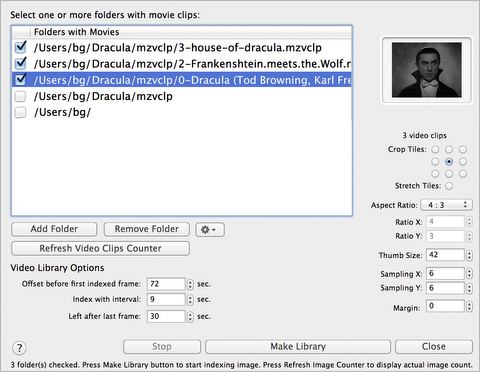Image resolution: width=480 pixels, height=372 pixels.
Task: Open the help question mark button
Action: 19,348
